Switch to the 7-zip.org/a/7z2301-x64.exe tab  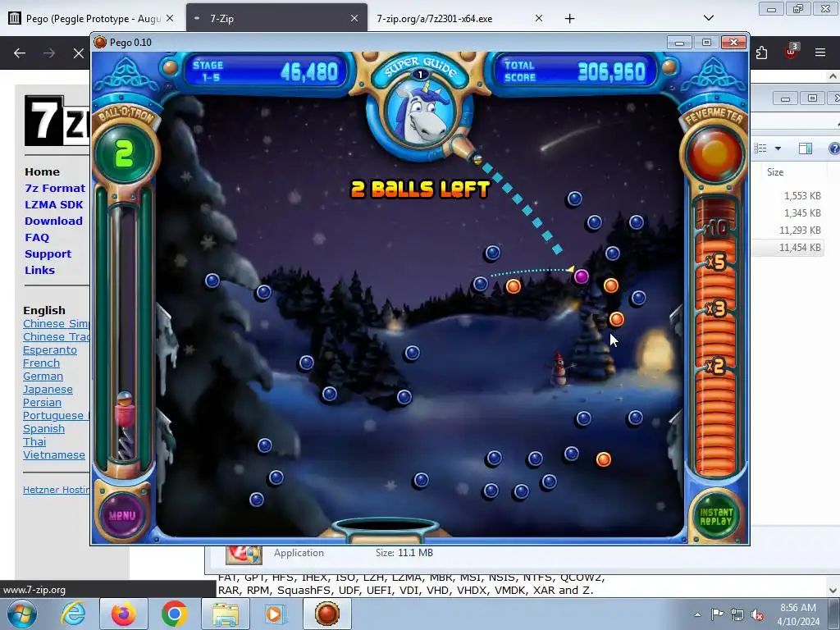tap(459, 18)
